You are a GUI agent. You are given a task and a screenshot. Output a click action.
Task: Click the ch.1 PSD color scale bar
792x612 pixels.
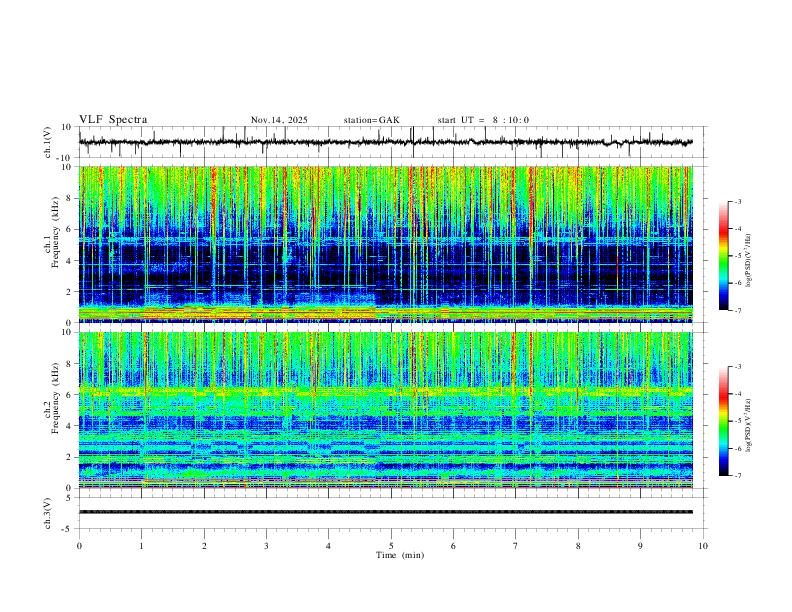pos(723,256)
